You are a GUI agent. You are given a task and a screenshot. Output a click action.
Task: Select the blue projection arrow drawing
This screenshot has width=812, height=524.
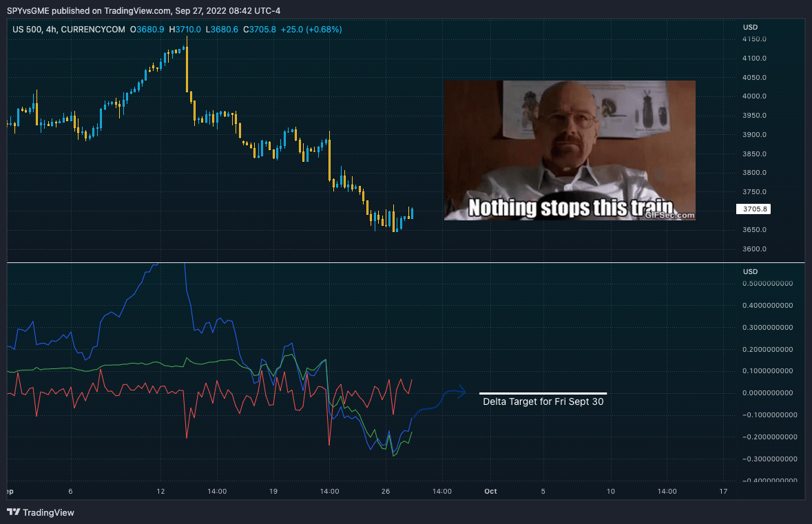[440, 401]
